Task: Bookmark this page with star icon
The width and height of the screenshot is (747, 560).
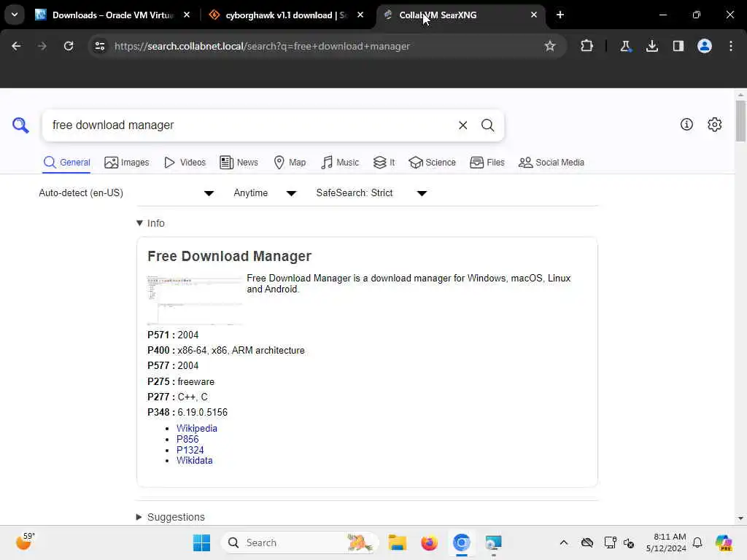Action: pyautogui.click(x=550, y=46)
